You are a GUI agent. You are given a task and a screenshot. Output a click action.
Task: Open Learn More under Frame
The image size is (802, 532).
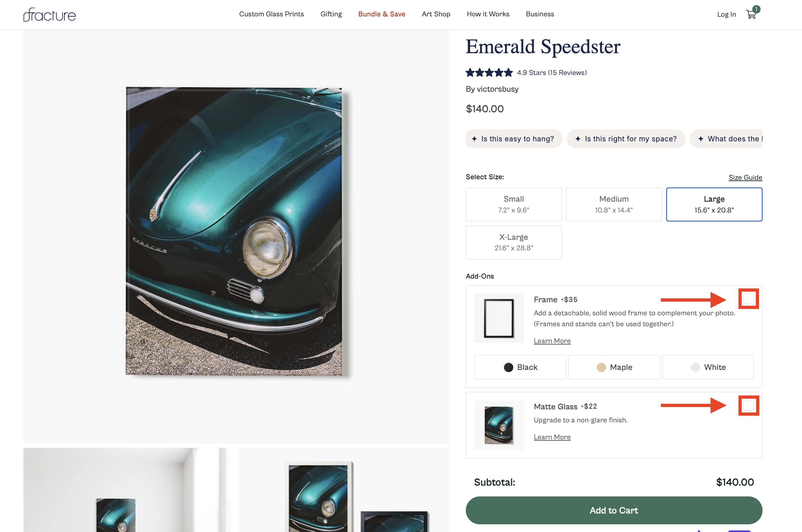tap(552, 341)
